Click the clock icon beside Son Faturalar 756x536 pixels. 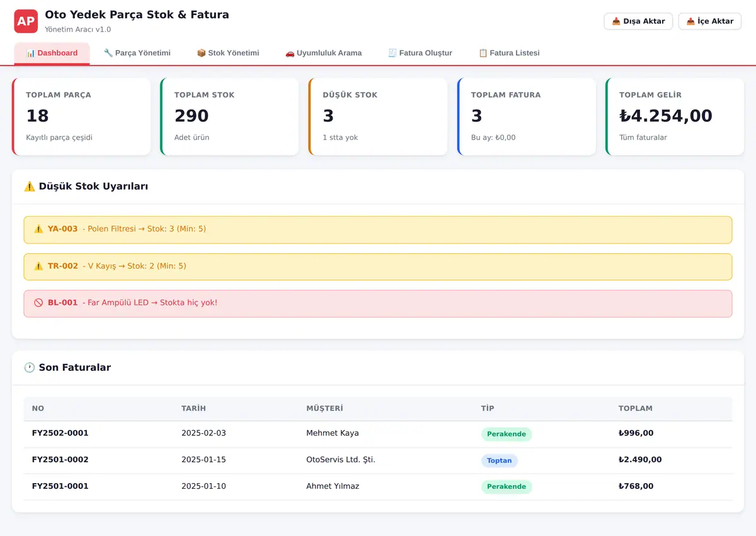pos(29,368)
